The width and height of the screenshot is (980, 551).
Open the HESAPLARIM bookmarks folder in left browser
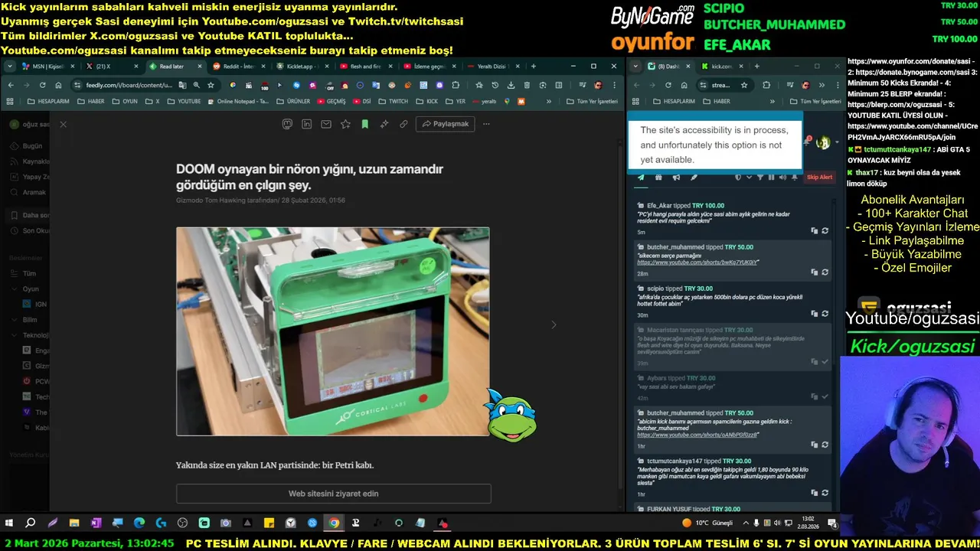tap(47, 101)
